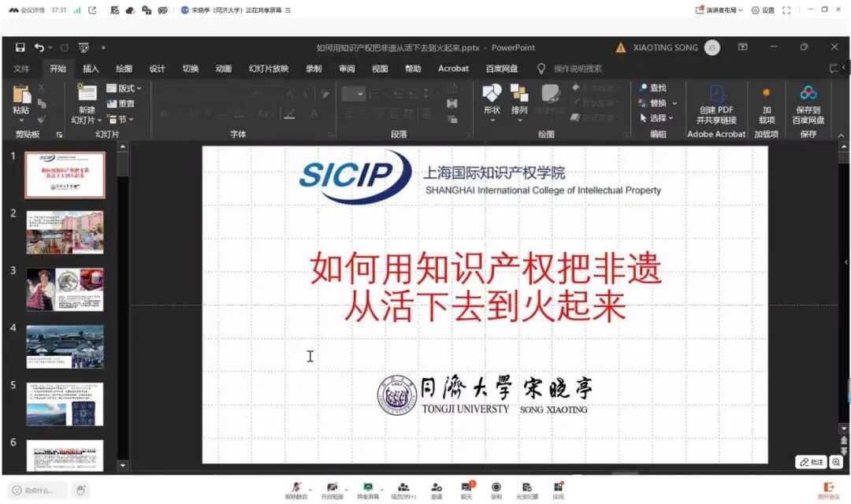Switch to the 设计 (Design) ribbon tab

[x=157, y=69]
